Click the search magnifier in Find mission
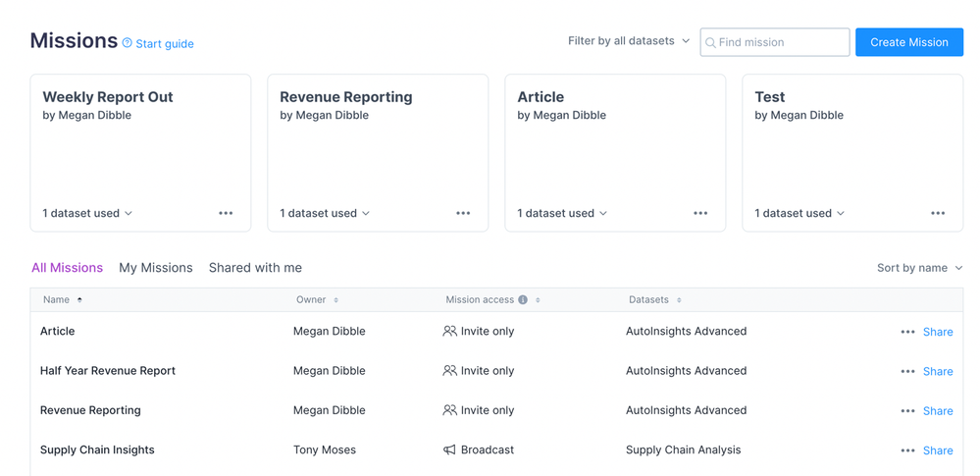 point(710,43)
